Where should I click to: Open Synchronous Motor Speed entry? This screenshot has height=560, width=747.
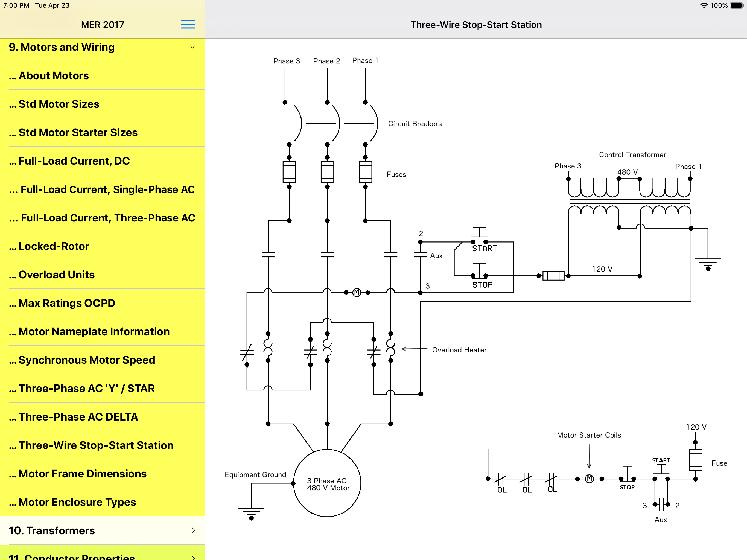(87, 360)
